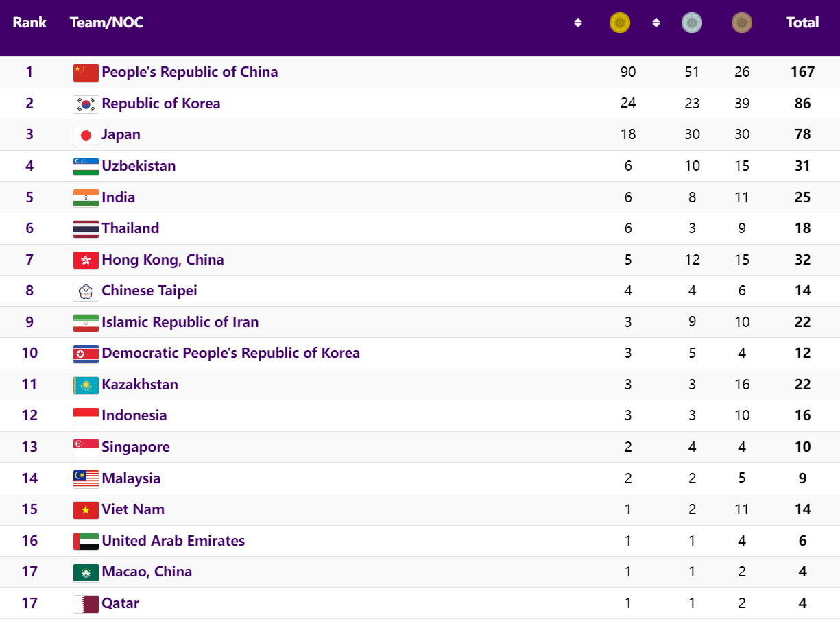The height and width of the screenshot is (619, 840).
Task: Click Republic of Korea's total of 86
Action: pyautogui.click(x=802, y=104)
